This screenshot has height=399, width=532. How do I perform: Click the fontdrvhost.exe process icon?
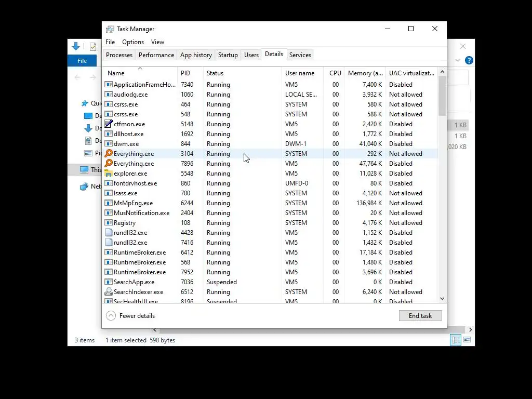click(108, 183)
